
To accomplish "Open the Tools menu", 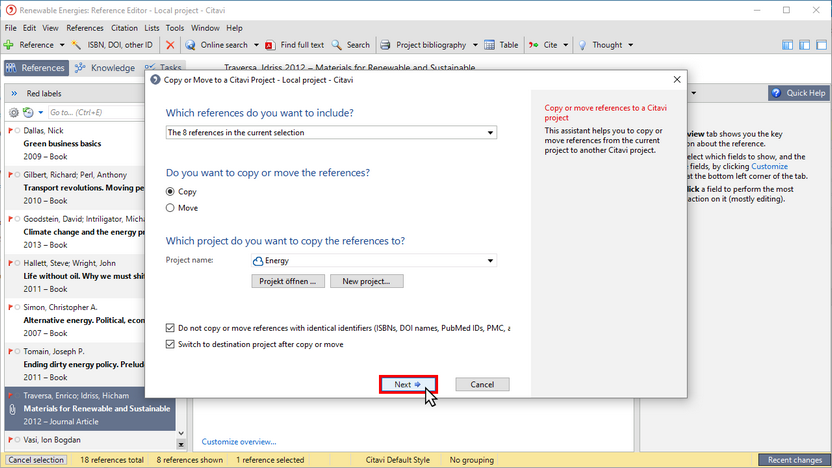I will coord(175,28).
